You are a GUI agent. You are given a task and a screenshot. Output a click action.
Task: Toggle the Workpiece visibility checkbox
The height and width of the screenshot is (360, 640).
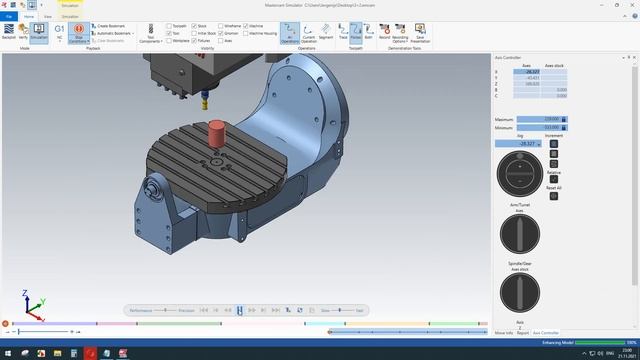(169, 40)
